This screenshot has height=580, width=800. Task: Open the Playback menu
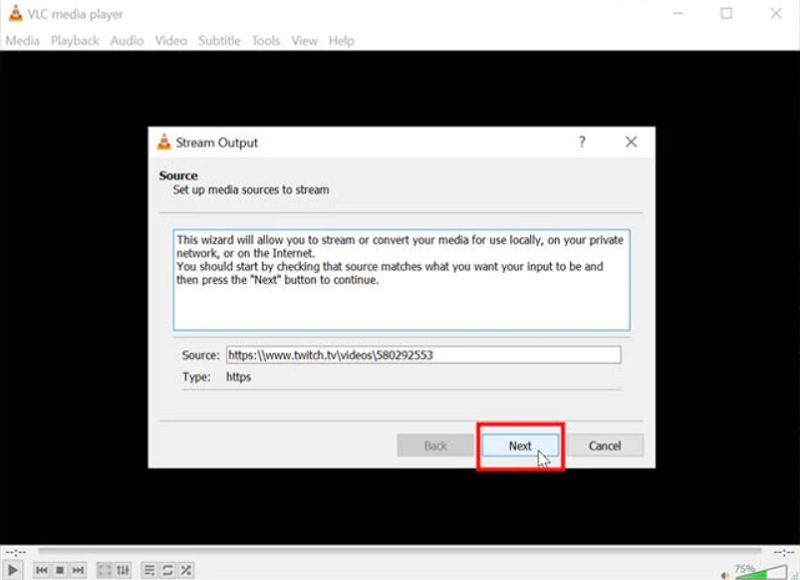[x=73, y=40]
